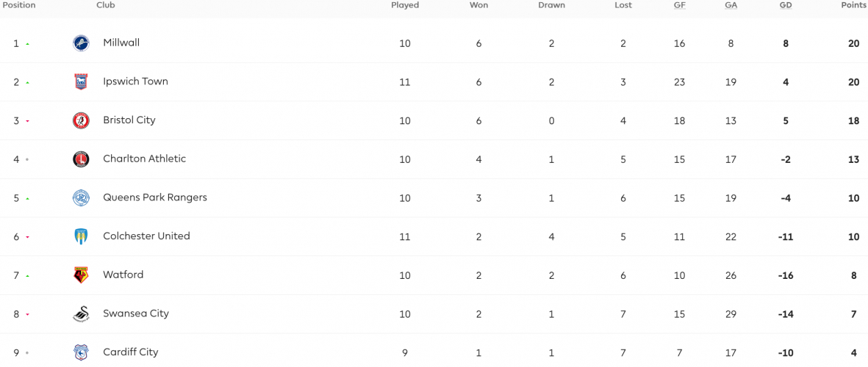This screenshot has height=367, width=868.
Task: Select the Colchester United name link
Action: (147, 236)
